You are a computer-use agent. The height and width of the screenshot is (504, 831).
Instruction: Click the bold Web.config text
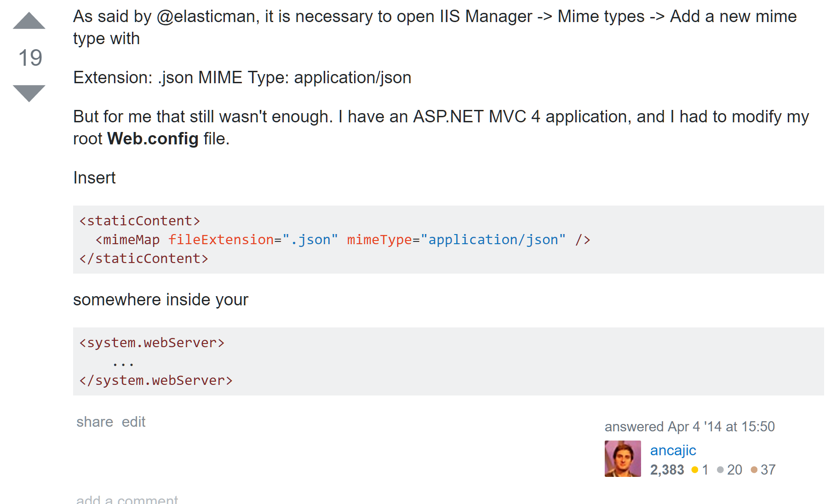tap(153, 139)
